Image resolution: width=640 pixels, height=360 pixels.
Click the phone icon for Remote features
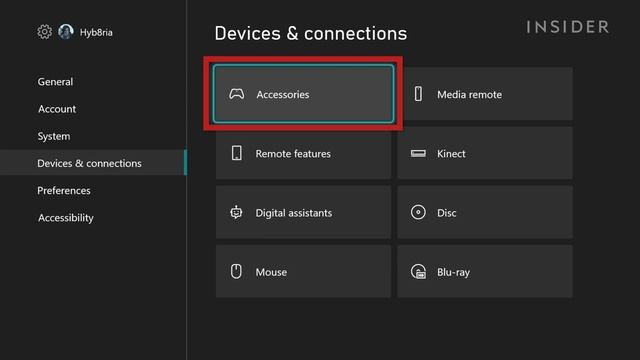[x=237, y=153]
